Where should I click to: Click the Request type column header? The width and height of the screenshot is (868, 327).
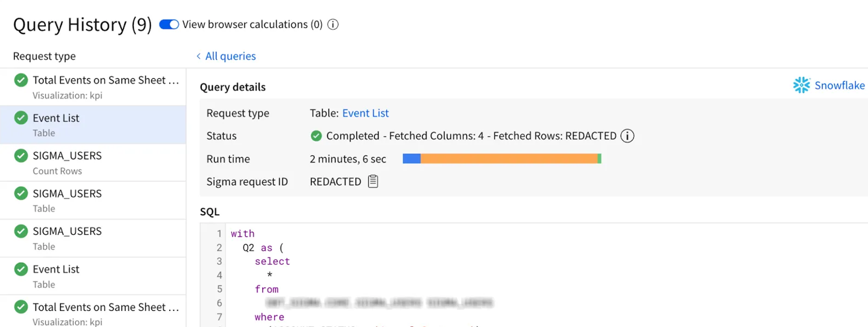pos(44,56)
